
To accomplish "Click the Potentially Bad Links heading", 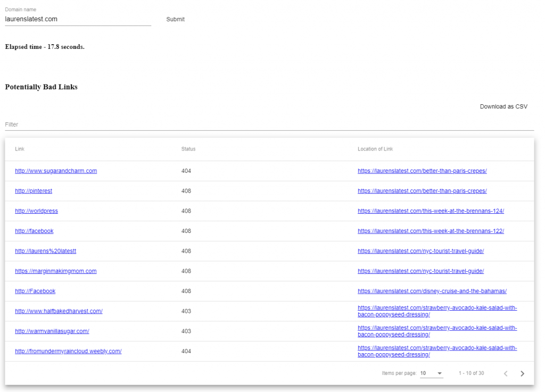I will pos(41,87).
